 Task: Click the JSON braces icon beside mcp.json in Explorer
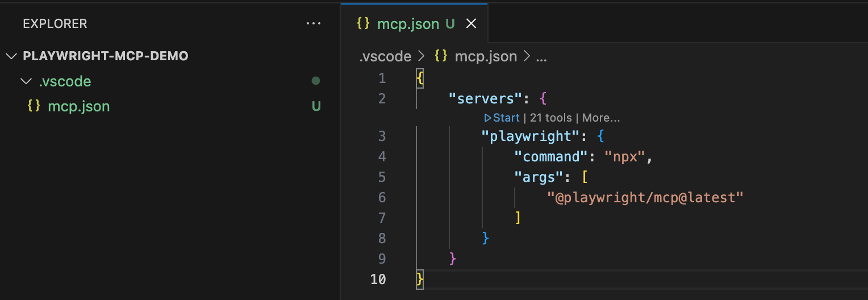34,106
